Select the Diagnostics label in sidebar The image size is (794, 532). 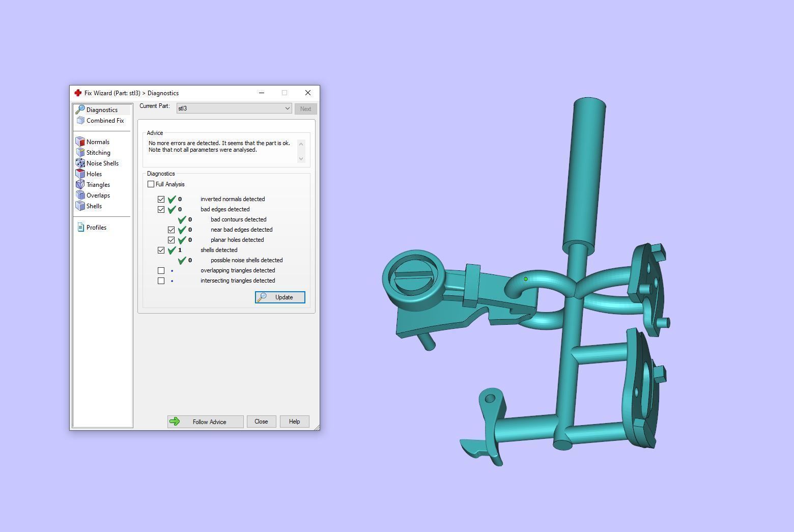(x=102, y=110)
